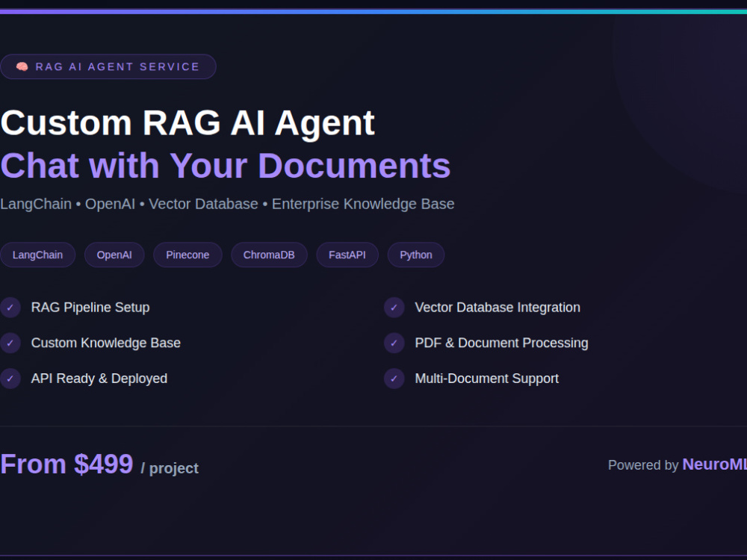747x560 pixels.
Task: Select the Python tag pill
Action: pyautogui.click(x=416, y=255)
